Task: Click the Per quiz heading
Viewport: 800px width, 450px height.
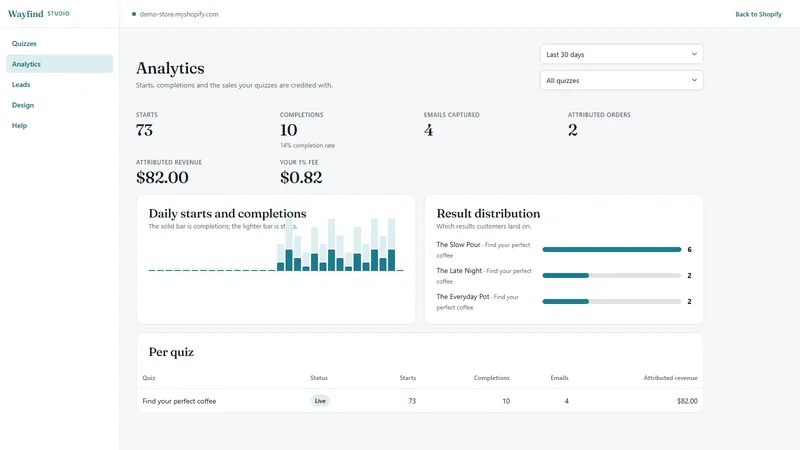Action: pyautogui.click(x=171, y=352)
